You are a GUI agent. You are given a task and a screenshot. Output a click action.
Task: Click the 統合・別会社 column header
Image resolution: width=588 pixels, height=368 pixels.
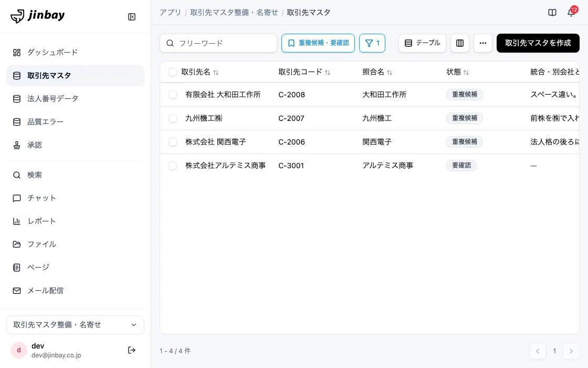click(x=554, y=72)
